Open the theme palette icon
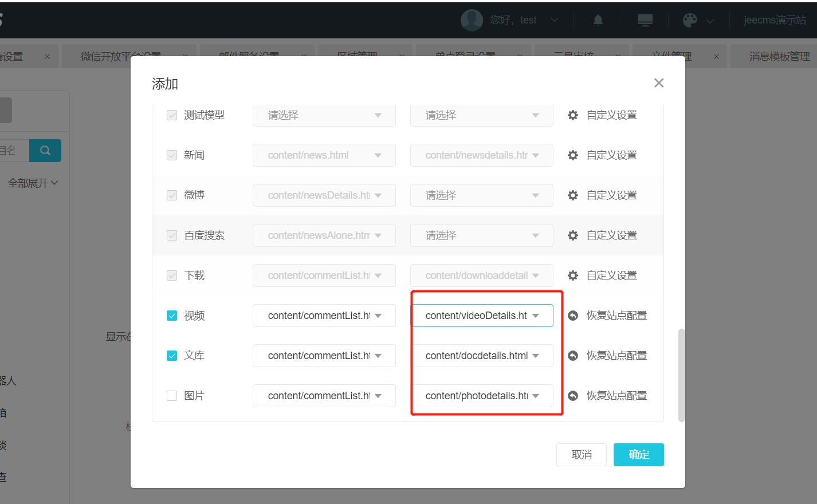Screen dimensions: 817x504 click(690, 21)
